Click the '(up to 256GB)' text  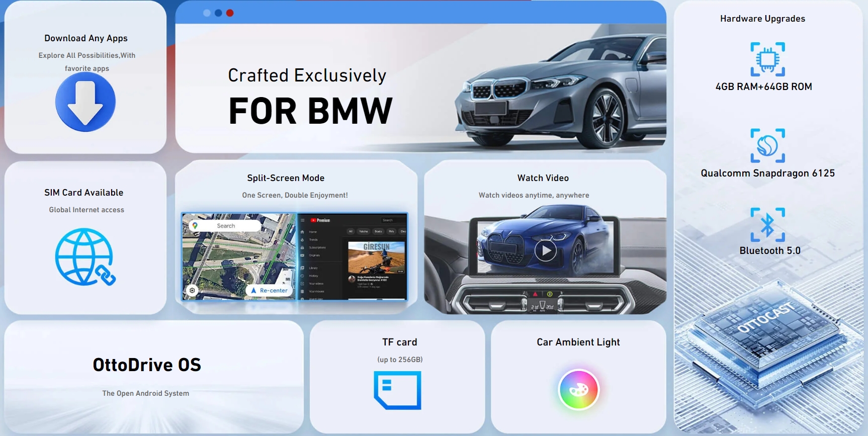pyautogui.click(x=400, y=360)
